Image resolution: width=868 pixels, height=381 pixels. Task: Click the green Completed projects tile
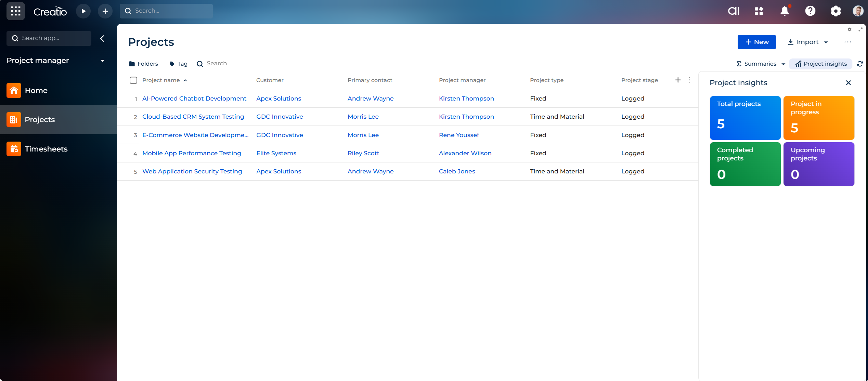click(745, 164)
